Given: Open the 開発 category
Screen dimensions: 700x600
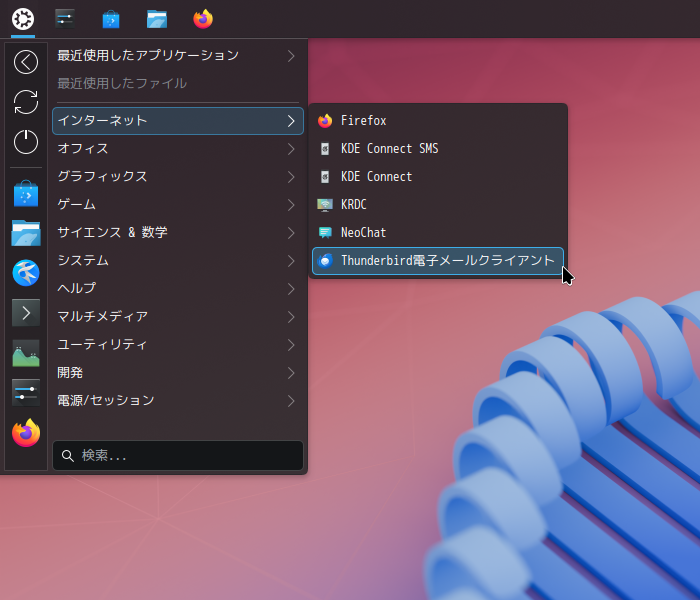Looking at the screenshot, I should (178, 373).
